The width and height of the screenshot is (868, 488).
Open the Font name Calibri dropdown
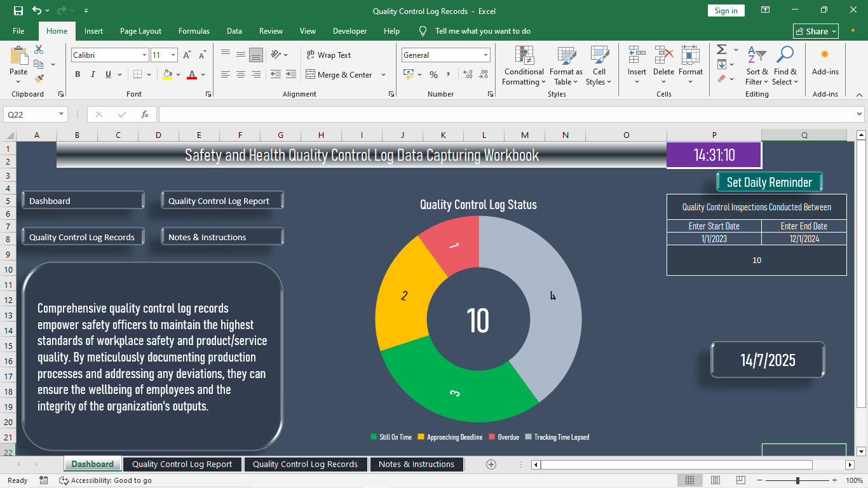coord(144,55)
